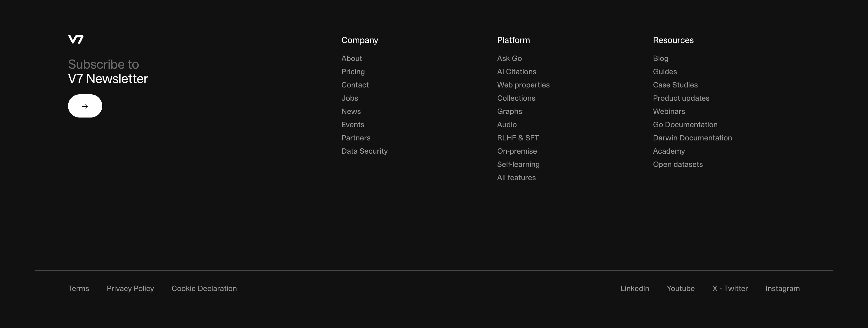Click the V7 logo icon
The image size is (868, 328).
(76, 39)
